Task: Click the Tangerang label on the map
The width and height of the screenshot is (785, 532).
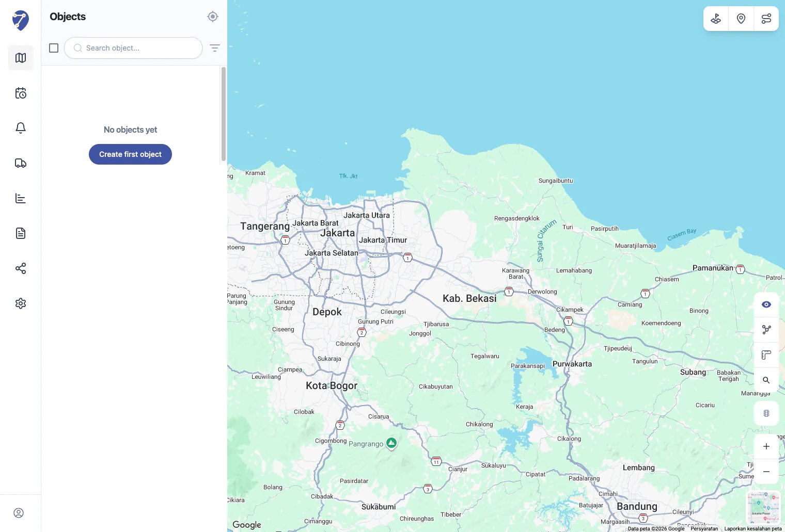Action: [265, 226]
